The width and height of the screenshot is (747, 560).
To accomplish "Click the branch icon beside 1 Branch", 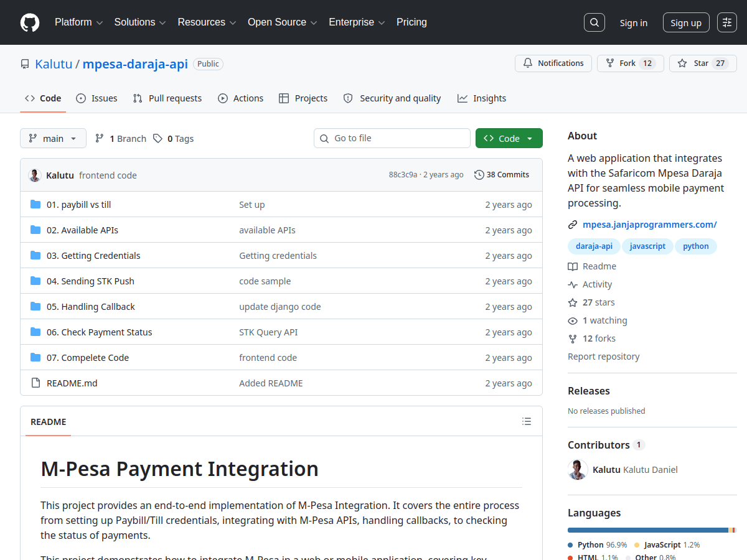I will [100, 139].
